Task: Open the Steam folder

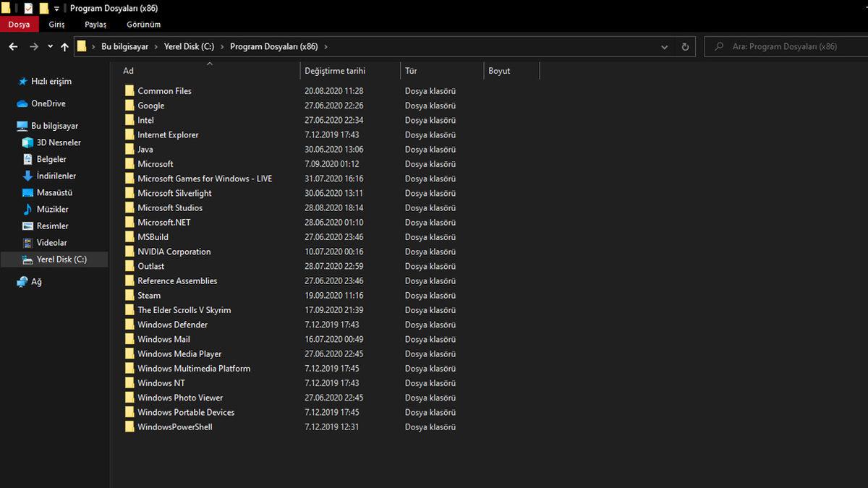Action: [x=149, y=295]
